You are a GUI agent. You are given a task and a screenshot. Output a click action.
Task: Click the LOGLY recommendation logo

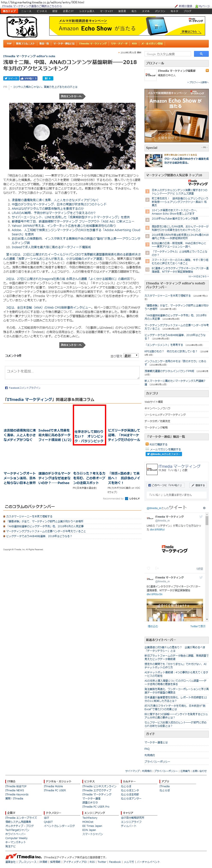[132, 498]
